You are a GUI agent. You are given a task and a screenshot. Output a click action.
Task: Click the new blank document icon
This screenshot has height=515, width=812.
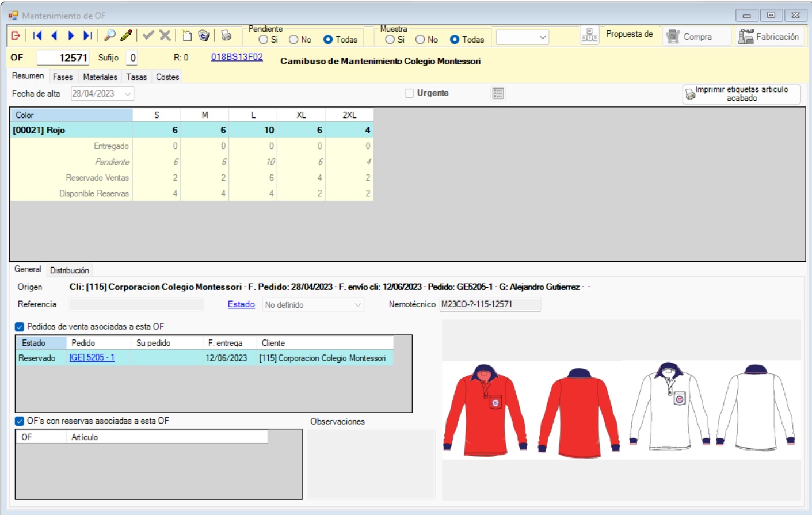187,36
